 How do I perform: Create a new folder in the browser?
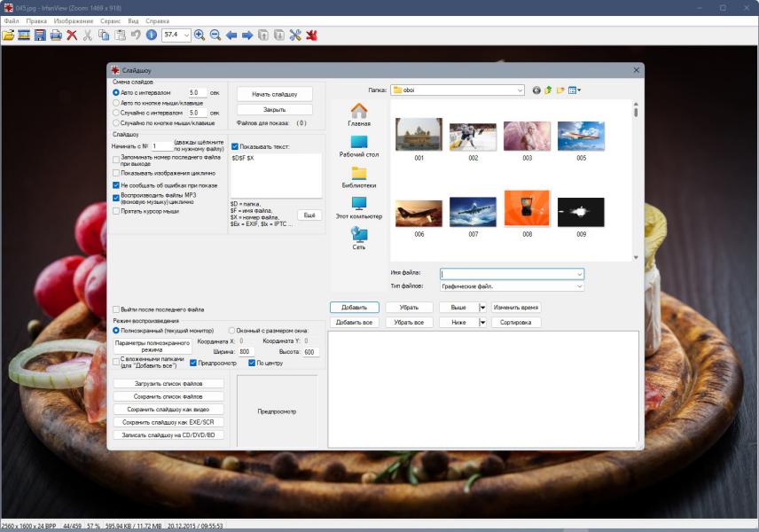click(x=560, y=90)
